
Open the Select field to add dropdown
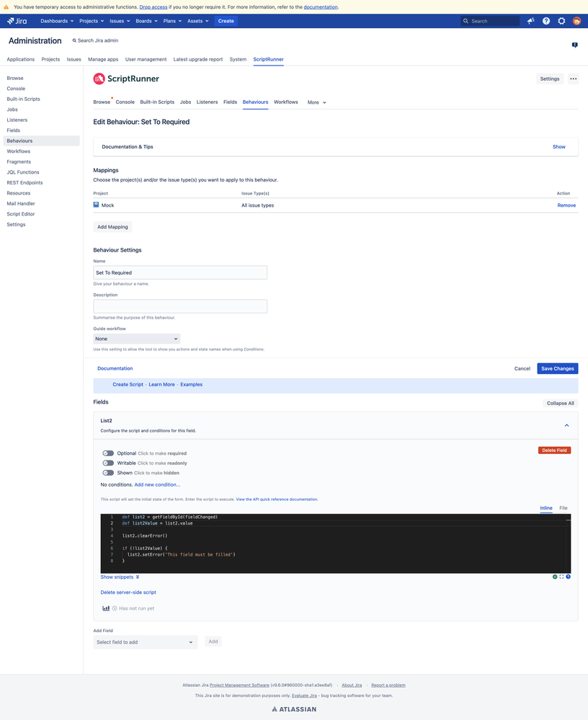145,641
